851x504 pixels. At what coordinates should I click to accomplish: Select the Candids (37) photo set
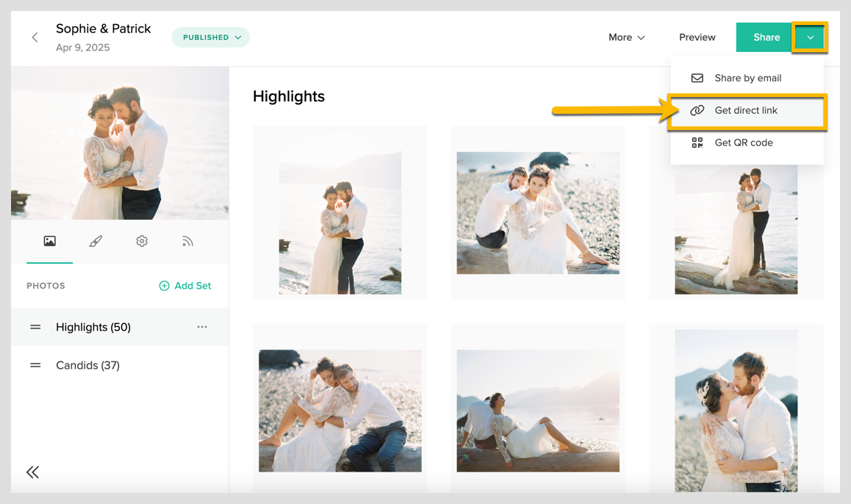coord(87,365)
